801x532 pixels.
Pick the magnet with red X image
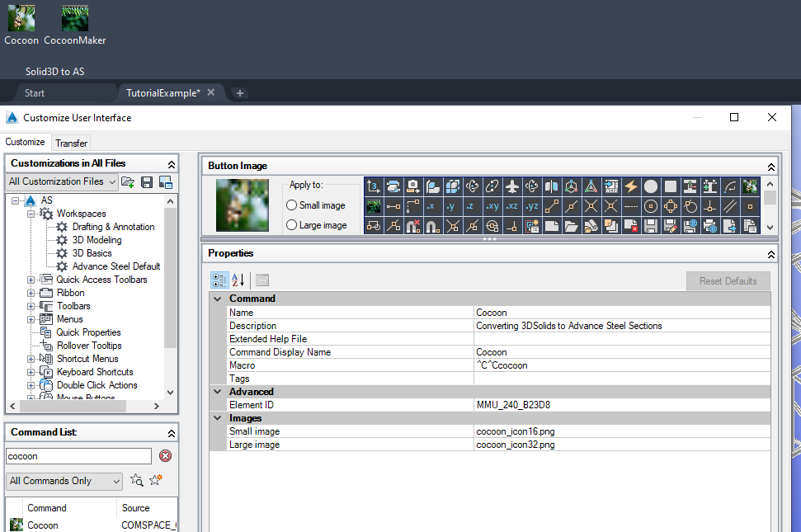click(x=412, y=226)
